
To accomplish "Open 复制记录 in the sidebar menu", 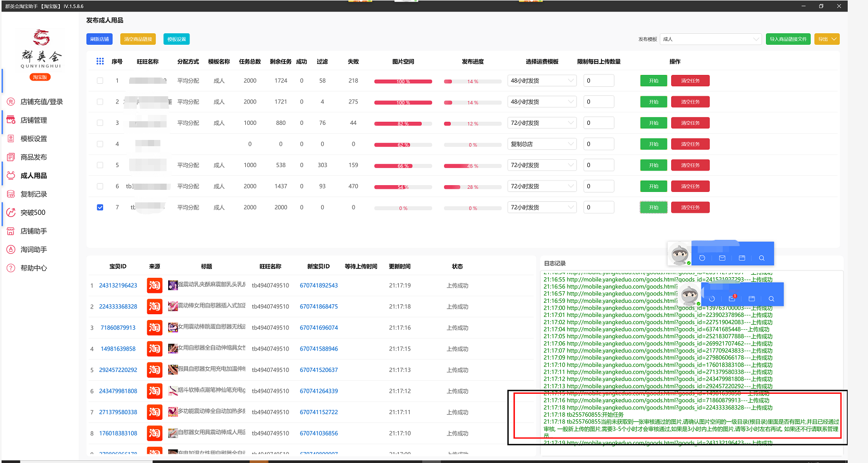I will [33, 194].
